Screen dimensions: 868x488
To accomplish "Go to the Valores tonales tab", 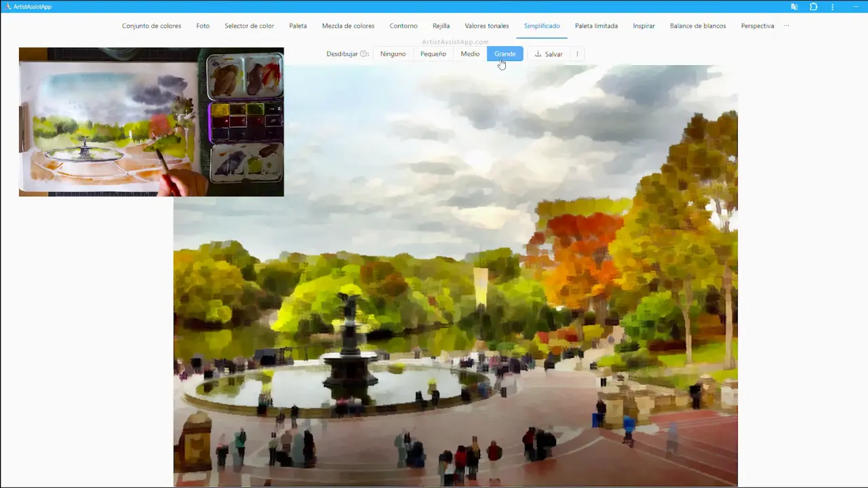I will pos(486,26).
